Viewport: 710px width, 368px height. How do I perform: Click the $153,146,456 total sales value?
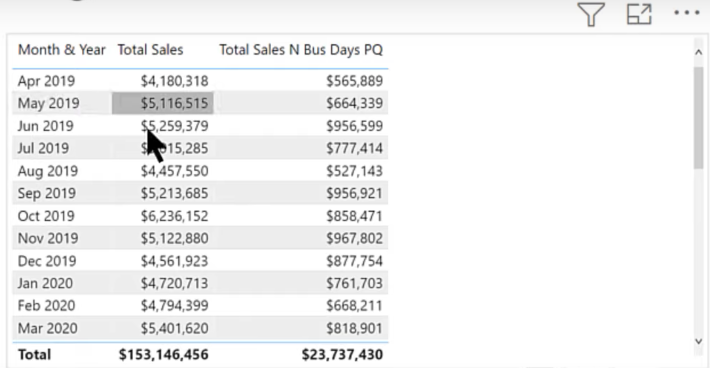[x=163, y=354]
